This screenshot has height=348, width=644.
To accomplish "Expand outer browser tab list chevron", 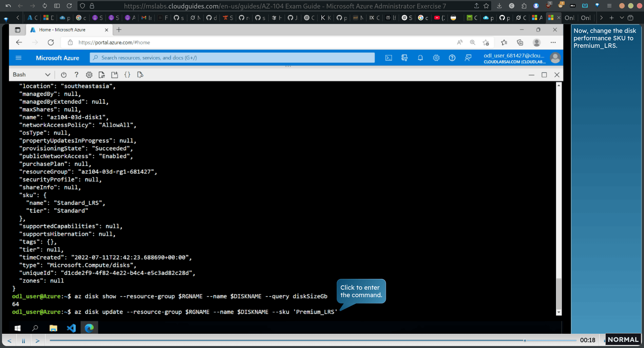I will 622,18.
